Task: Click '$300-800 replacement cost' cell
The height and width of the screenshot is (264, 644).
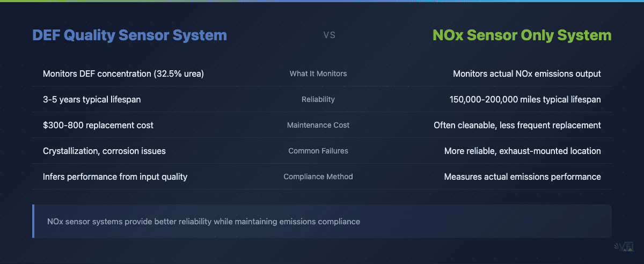Action: click(98, 125)
